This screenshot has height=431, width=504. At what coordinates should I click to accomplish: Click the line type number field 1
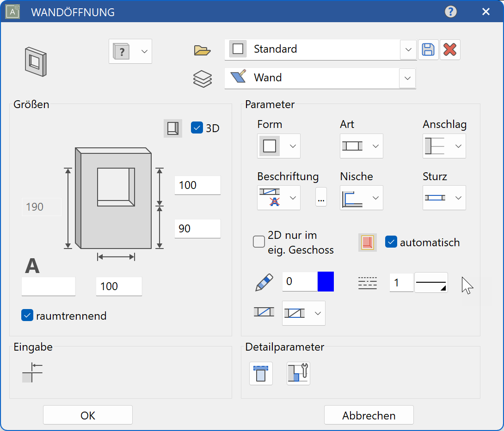[x=401, y=283]
